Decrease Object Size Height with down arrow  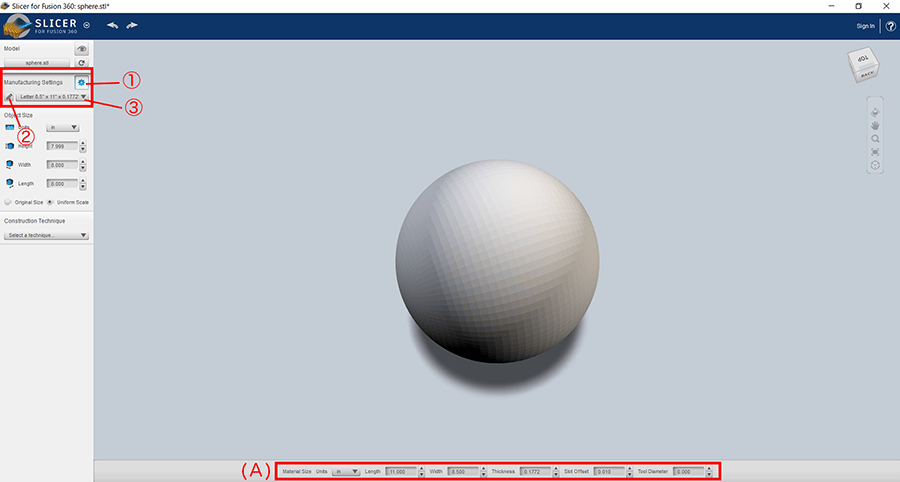(x=83, y=149)
